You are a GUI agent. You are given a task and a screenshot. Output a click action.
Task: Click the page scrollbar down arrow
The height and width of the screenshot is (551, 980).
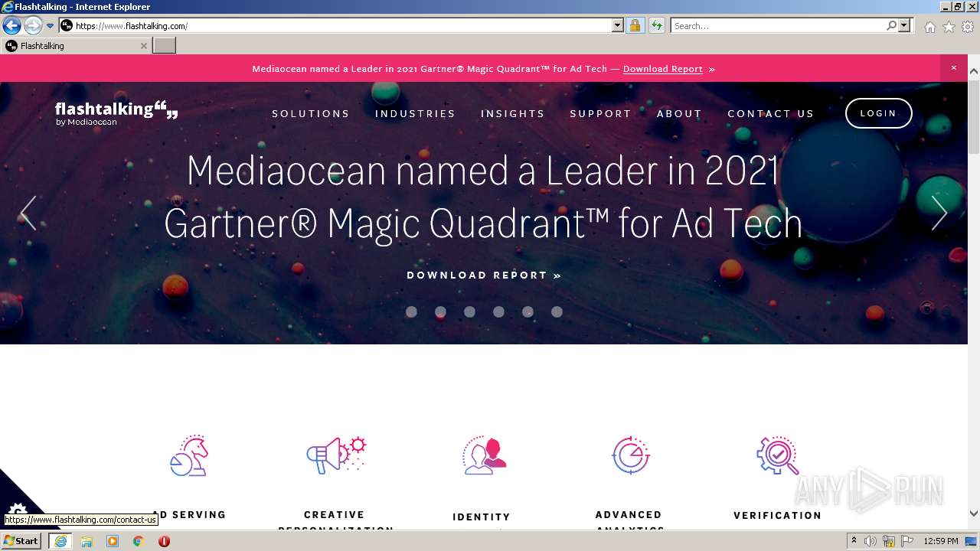pyautogui.click(x=973, y=514)
